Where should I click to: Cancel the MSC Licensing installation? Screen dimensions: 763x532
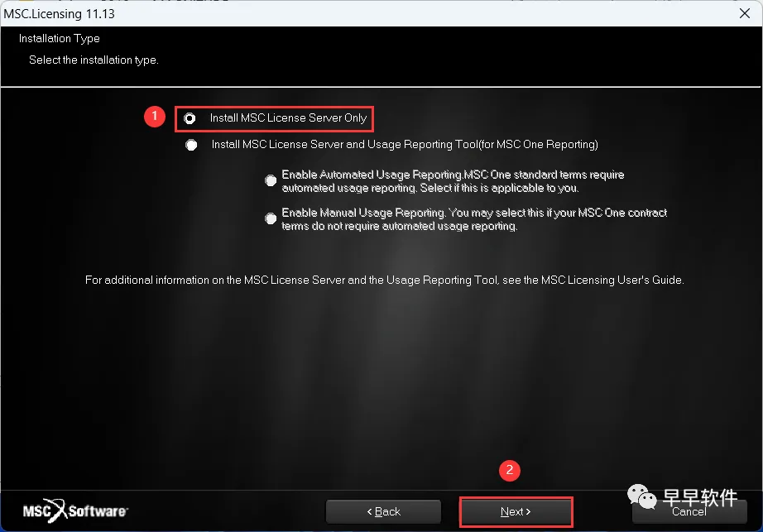point(689,511)
